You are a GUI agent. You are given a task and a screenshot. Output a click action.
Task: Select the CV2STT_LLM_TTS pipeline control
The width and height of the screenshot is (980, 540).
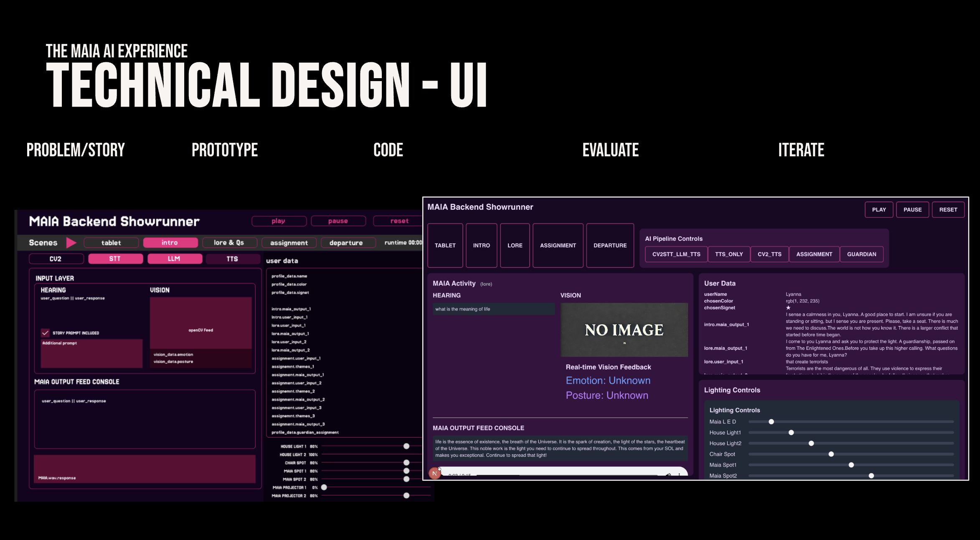(x=676, y=254)
